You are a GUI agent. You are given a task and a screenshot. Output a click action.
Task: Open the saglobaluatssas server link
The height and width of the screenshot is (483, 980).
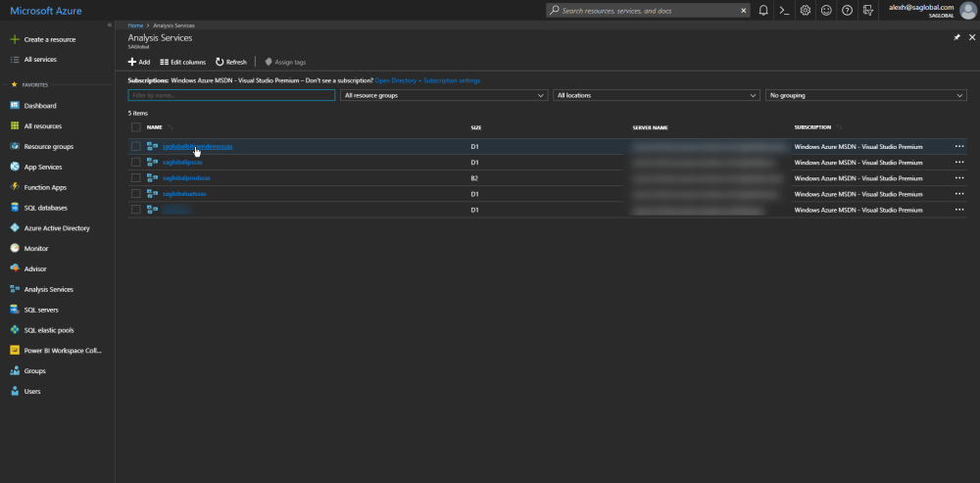[x=184, y=194]
